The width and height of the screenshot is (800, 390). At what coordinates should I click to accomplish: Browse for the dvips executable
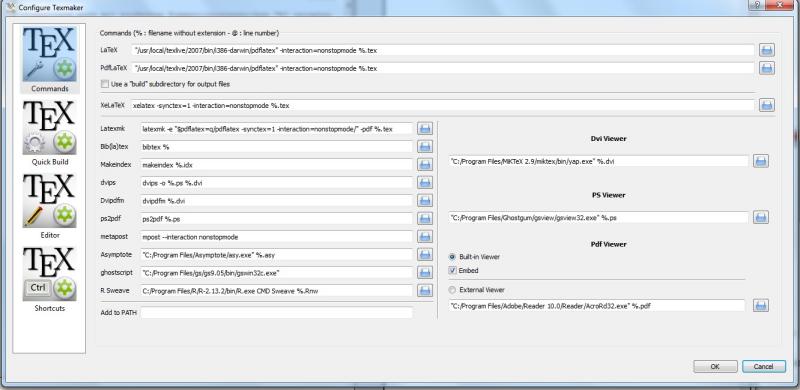pos(424,182)
